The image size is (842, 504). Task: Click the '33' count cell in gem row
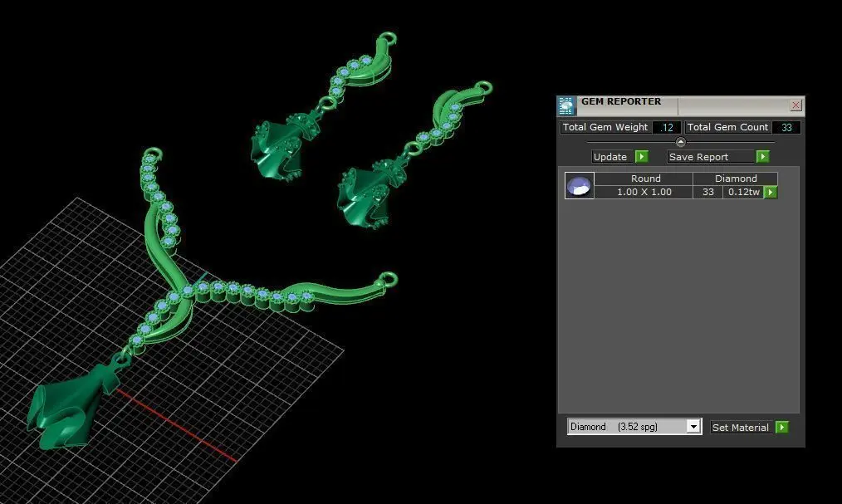tap(707, 192)
